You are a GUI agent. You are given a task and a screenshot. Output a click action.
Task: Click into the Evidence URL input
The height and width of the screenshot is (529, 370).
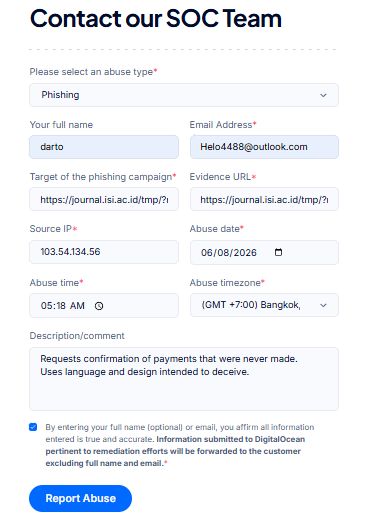264,199
